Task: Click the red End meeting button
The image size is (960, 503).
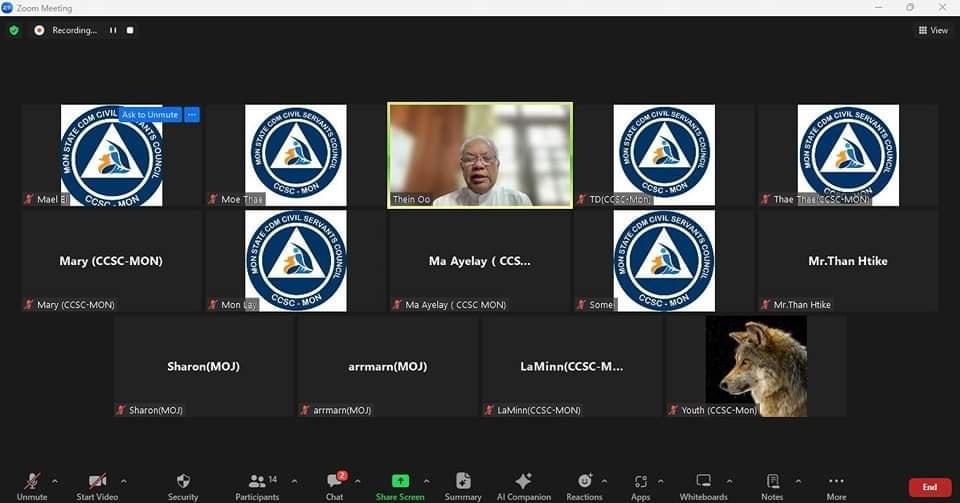Action: [x=929, y=487]
